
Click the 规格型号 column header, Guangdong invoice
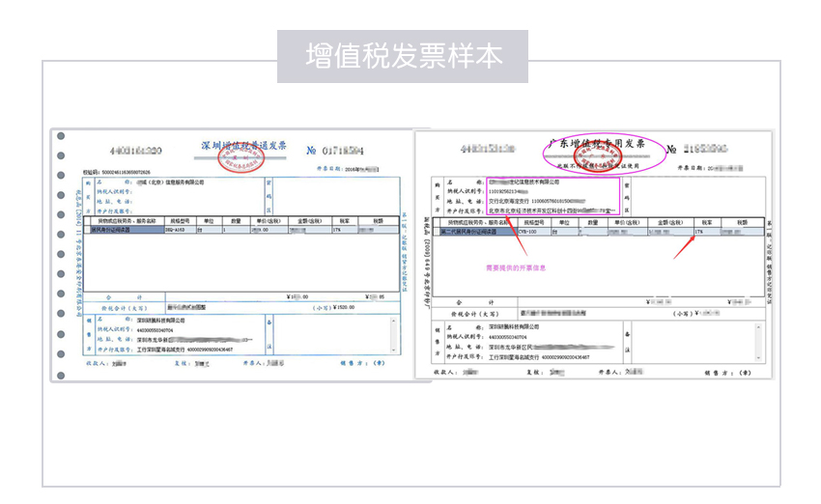pos(533,222)
